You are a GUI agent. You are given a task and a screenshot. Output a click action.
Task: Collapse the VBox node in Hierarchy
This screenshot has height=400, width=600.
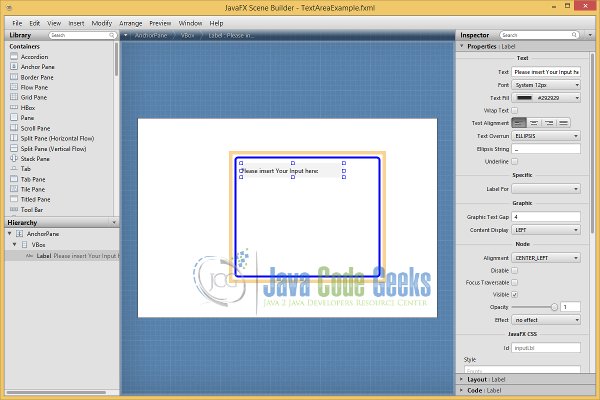point(15,245)
